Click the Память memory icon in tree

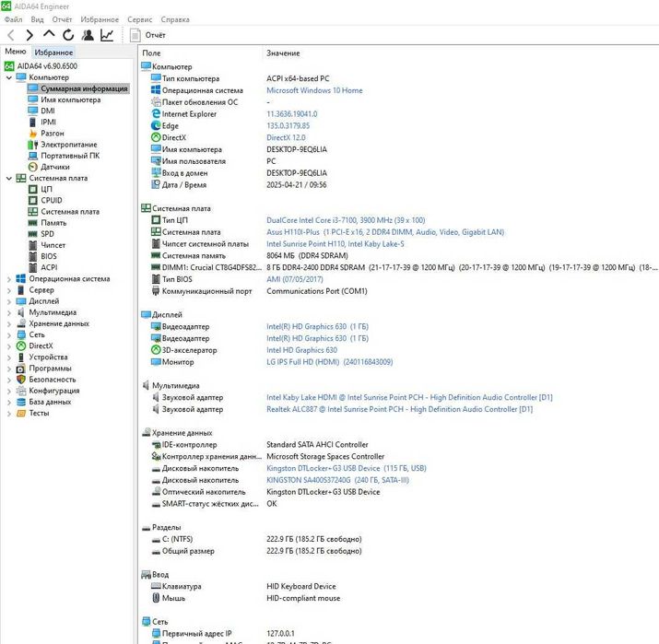pyautogui.click(x=33, y=223)
